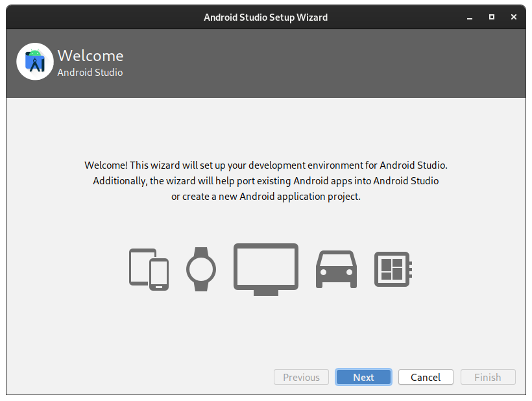Viewport: 532px width, 401px height.
Task: Click the disabled Finish button
Action: pyautogui.click(x=488, y=377)
